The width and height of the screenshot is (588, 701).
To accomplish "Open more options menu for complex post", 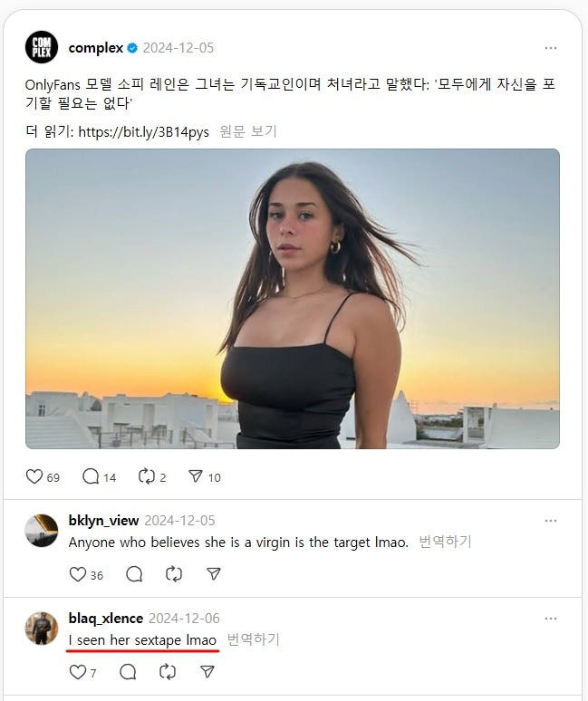I will (551, 47).
